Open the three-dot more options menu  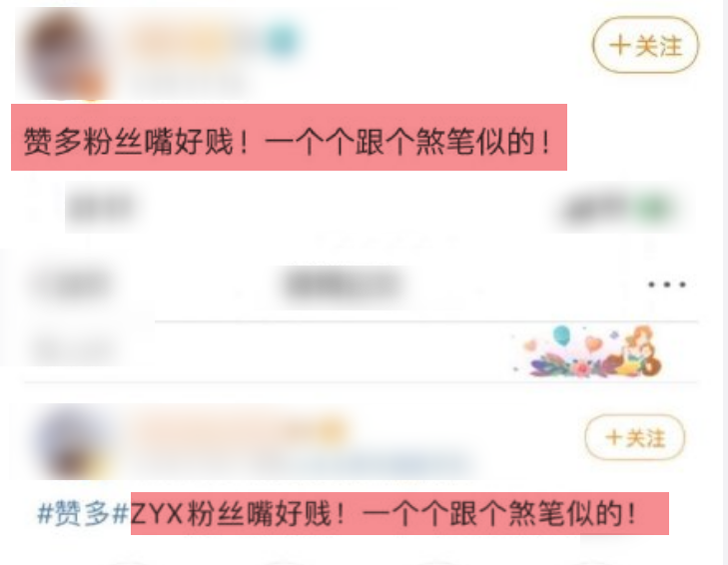[x=667, y=284]
